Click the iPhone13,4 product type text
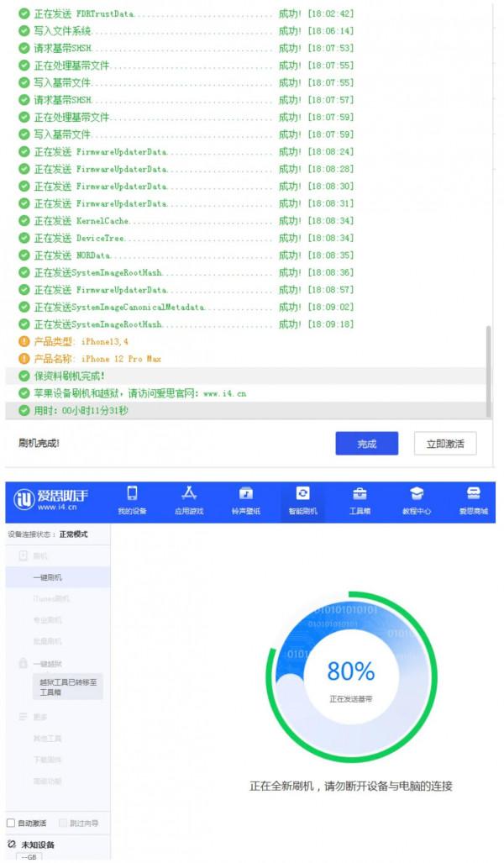The width and height of the screenshot is (504, 863). (x=104, y=342)
